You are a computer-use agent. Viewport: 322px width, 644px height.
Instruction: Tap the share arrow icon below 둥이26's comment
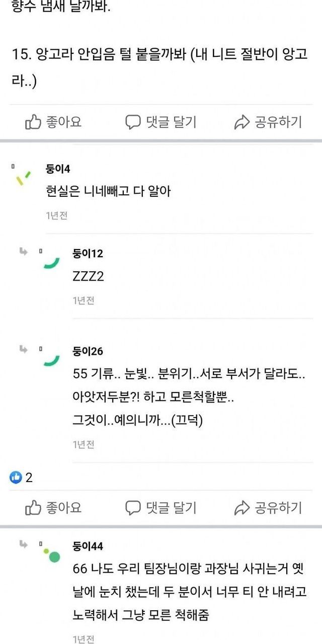click(243, 508)
